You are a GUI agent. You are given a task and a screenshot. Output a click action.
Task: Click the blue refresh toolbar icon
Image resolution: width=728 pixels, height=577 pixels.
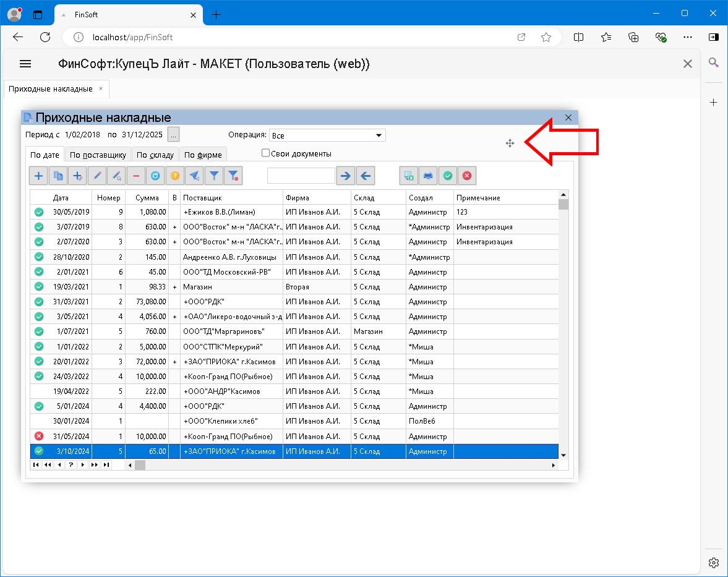(x=155, y=176)
